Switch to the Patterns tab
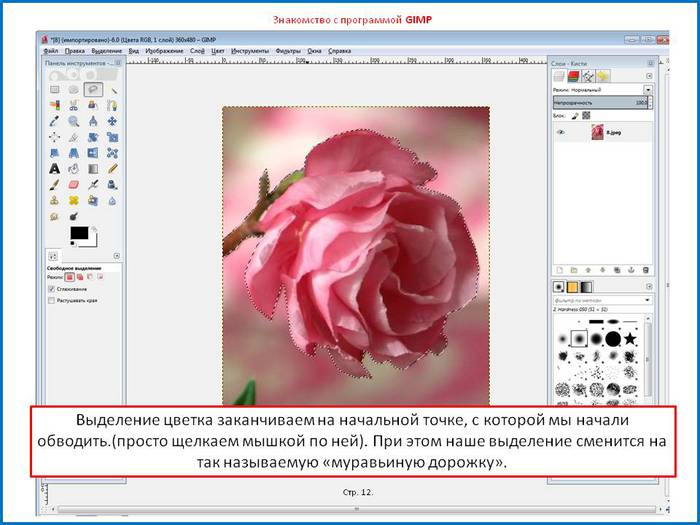This screenshot has height=525, width=700. 572,287
